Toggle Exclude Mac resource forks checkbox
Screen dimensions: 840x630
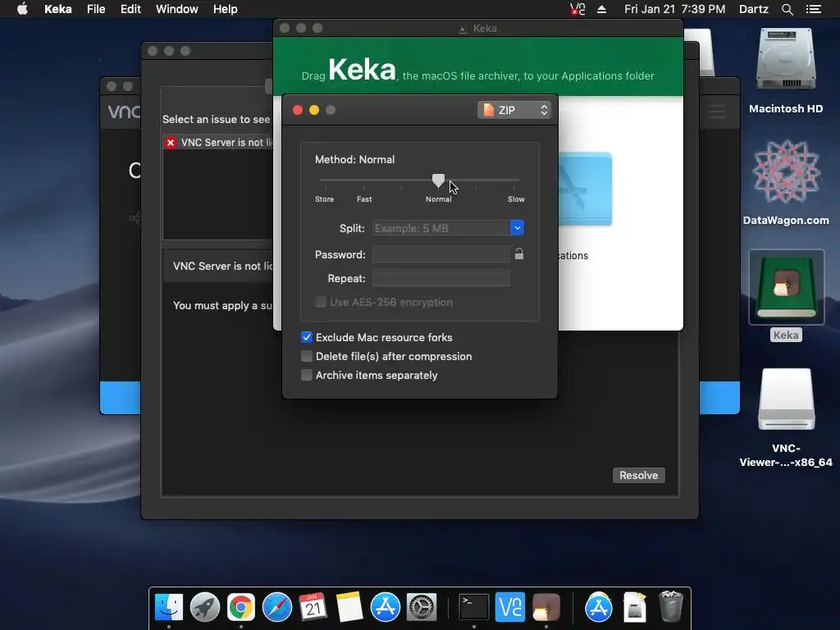tap(307, 337)
